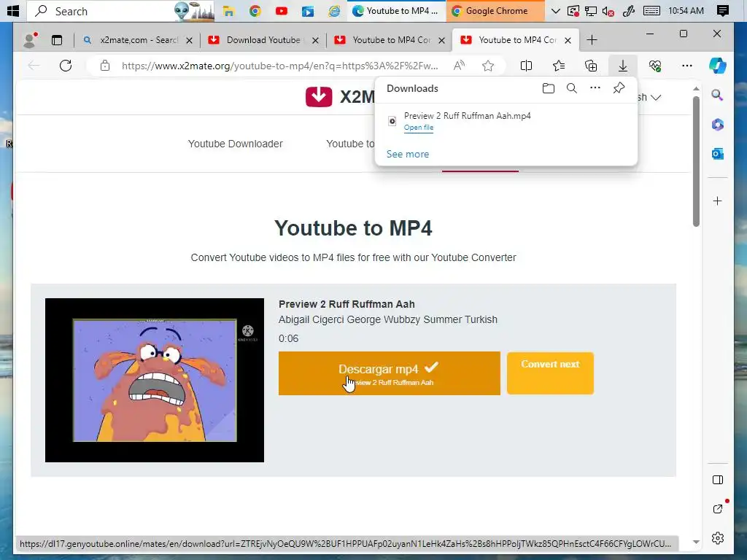The image size is (747, 560).
Task: Click the Read Aloud icon in address bar
Action: click(460, 66)
